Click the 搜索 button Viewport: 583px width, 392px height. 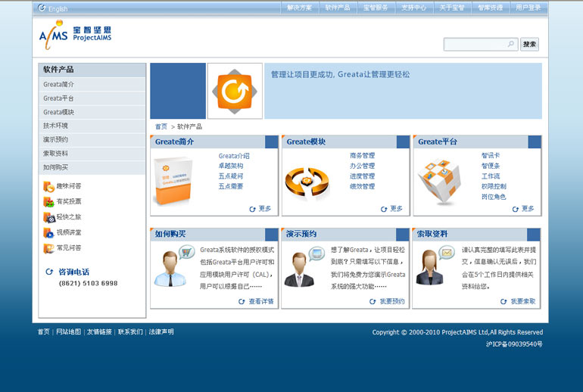[x=529, y=44]
